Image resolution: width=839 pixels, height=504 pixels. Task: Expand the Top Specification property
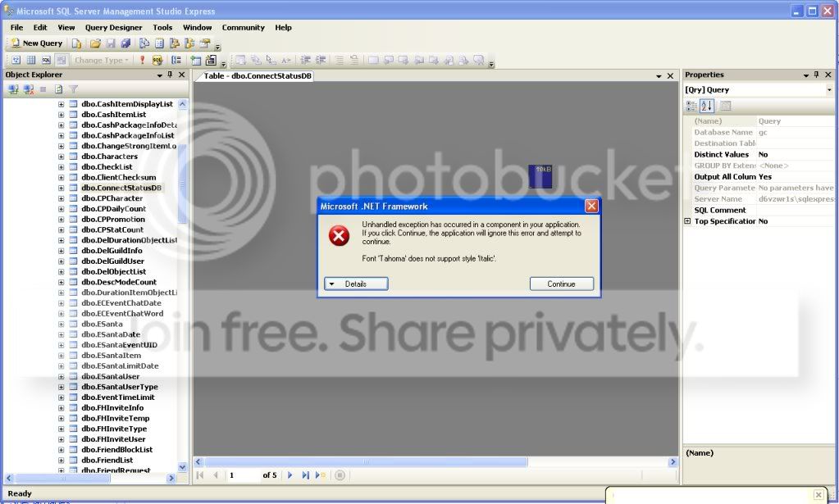click(687, 221)
